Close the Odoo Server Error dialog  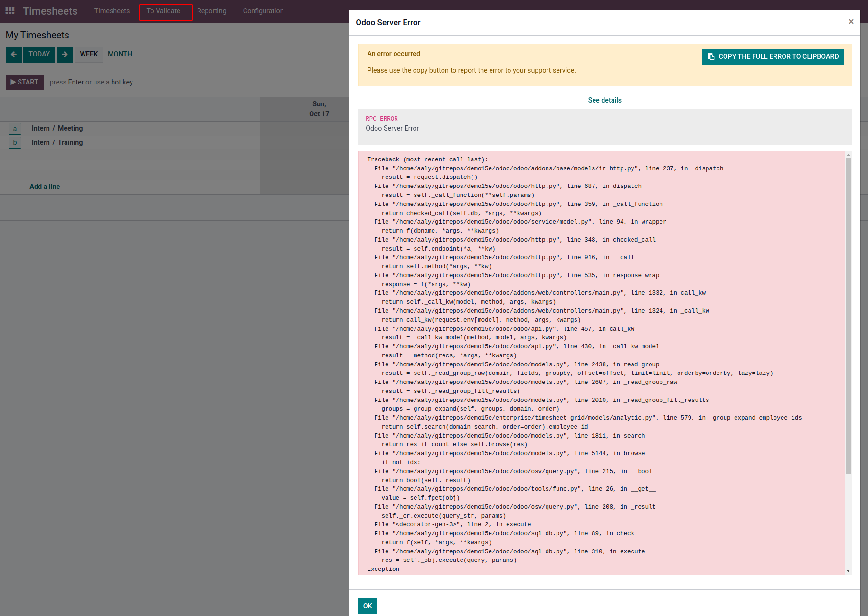851,22
